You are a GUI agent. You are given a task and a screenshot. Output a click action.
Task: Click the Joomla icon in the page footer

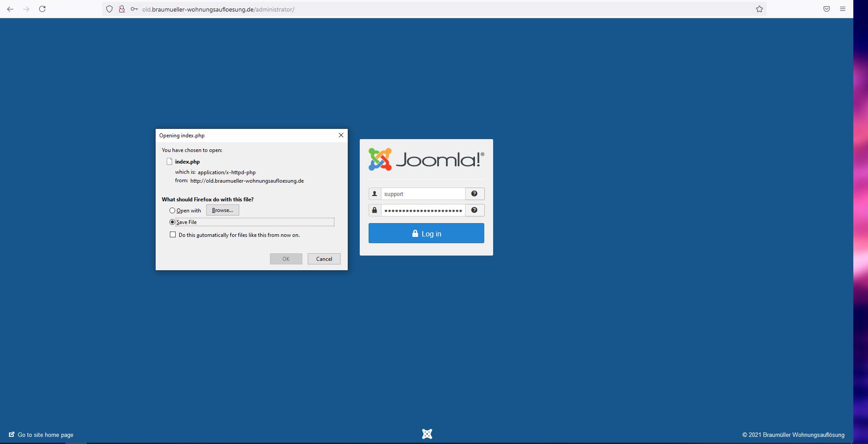pyautogui.click(x=427, y=433)
